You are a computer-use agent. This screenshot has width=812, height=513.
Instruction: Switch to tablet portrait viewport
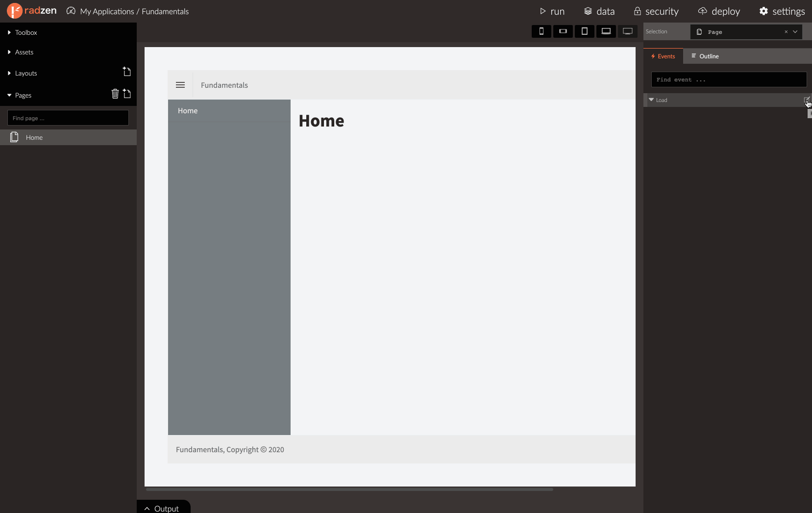pyautogui.click(x=585, y=31)
